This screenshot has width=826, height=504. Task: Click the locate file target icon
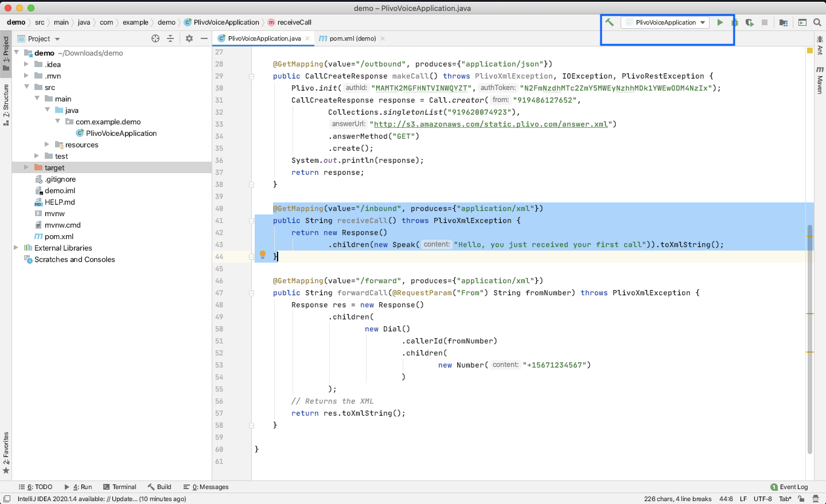point(155,38)
